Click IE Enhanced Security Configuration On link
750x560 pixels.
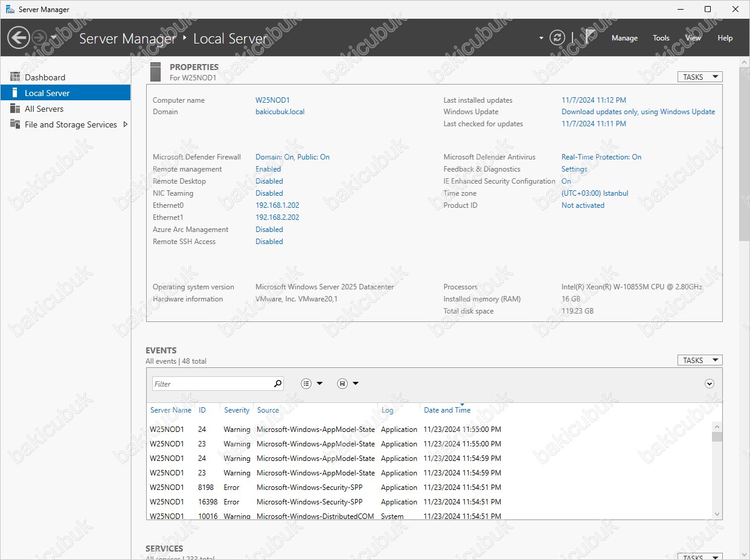566,181
